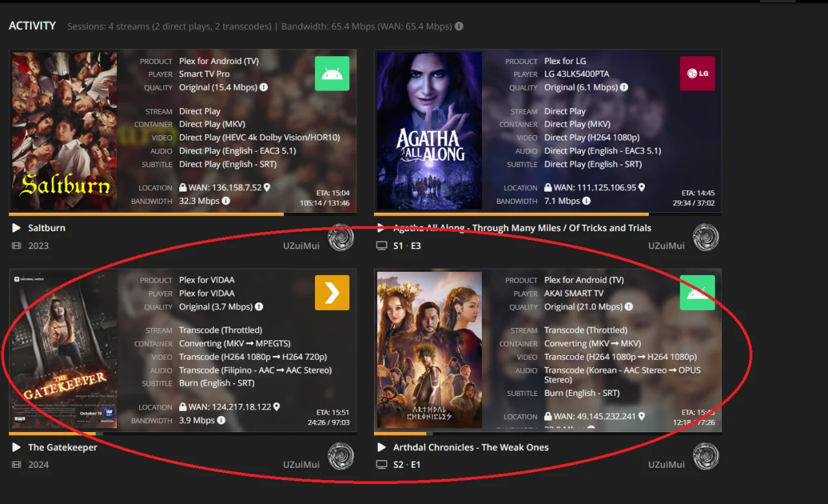Image resolution: width=828 pixels, height=504 pixels.
Task: Click info icon next to Original (3.7 Mbps)
Action: [x=259, y=307]
